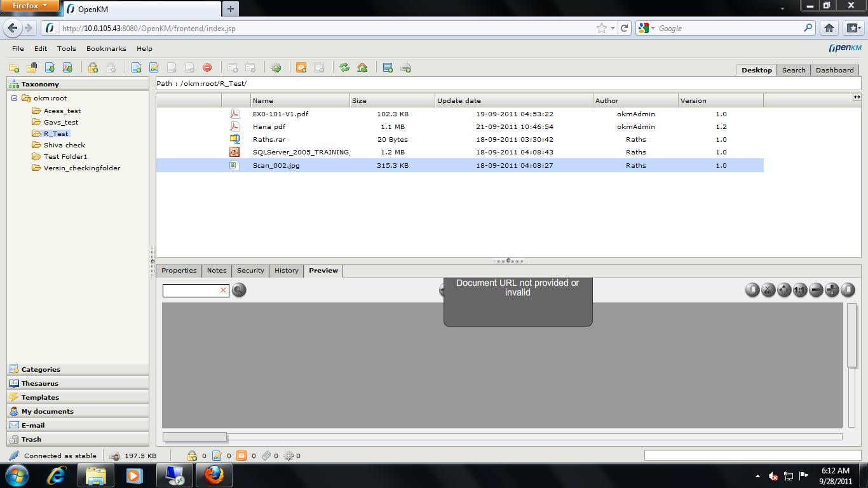The width and height of the screenshot is (868, 488).
Task: Expand the Trash panel
Action: (31, 439)
